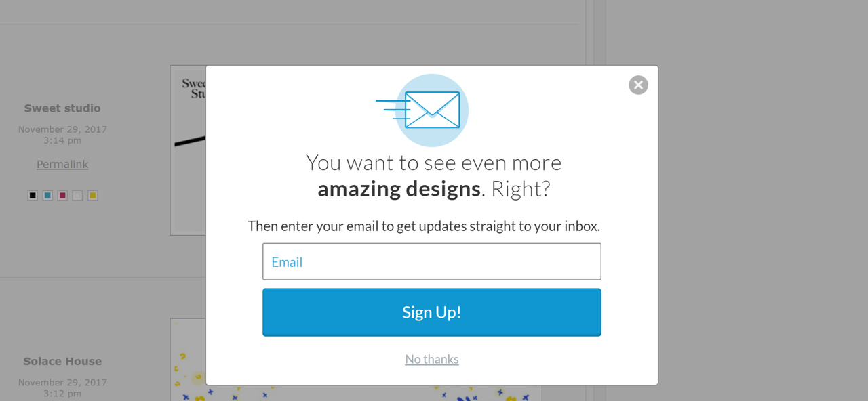The image size is (868, 401).
Task: Open the Sweet studio design thumbnail
Action: 188,150
